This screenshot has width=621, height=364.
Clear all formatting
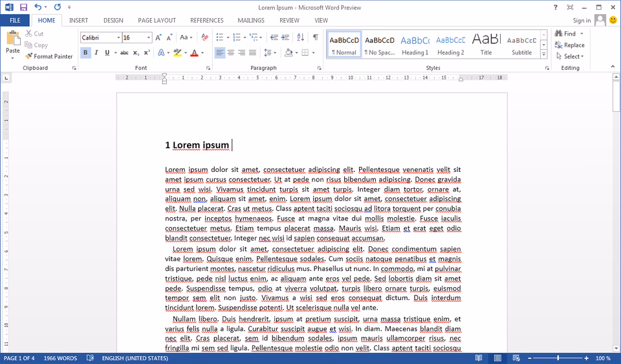click(204, 37)
